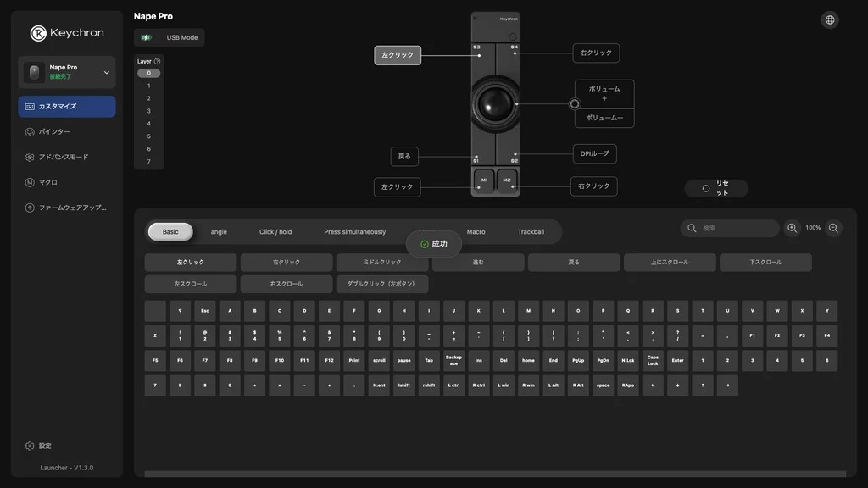Switch to the Macro tab
This screenshot has width=868, height=488.
[476, 232]
